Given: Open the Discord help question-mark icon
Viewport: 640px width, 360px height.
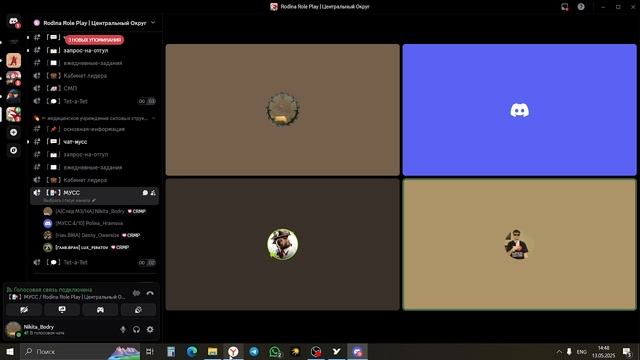Looking at the screenshot, I should point(581,7).
